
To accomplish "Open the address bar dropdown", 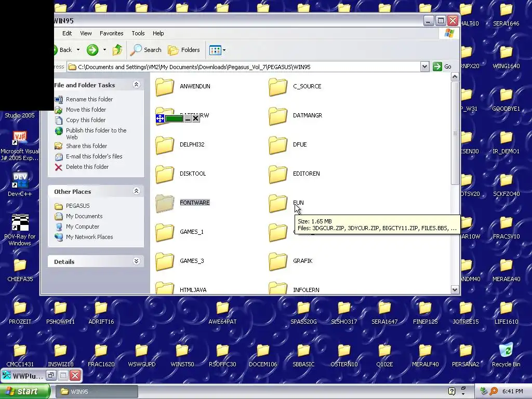I will tap(424, 67).
